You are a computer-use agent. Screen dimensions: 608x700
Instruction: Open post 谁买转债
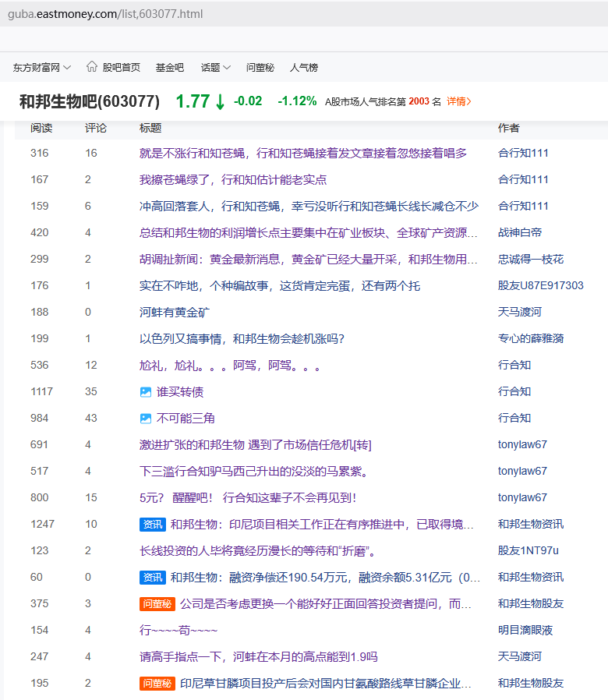(x=180, y=392)
